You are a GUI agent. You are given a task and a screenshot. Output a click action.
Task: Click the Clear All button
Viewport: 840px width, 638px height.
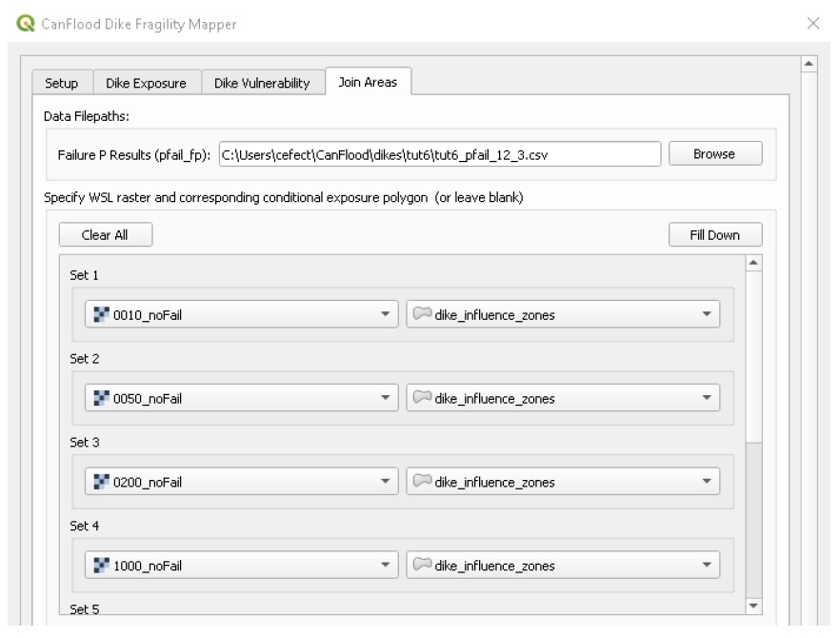coord(106,234)
